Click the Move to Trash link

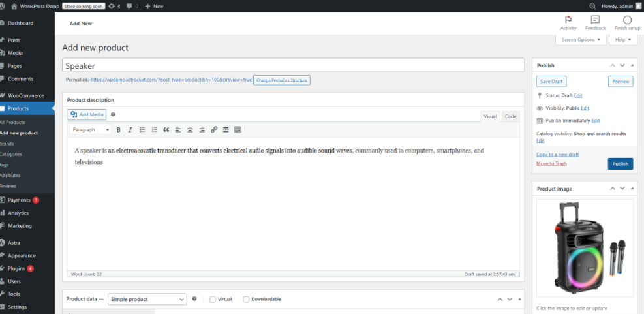pyautogui.click(x=551, y=163)
